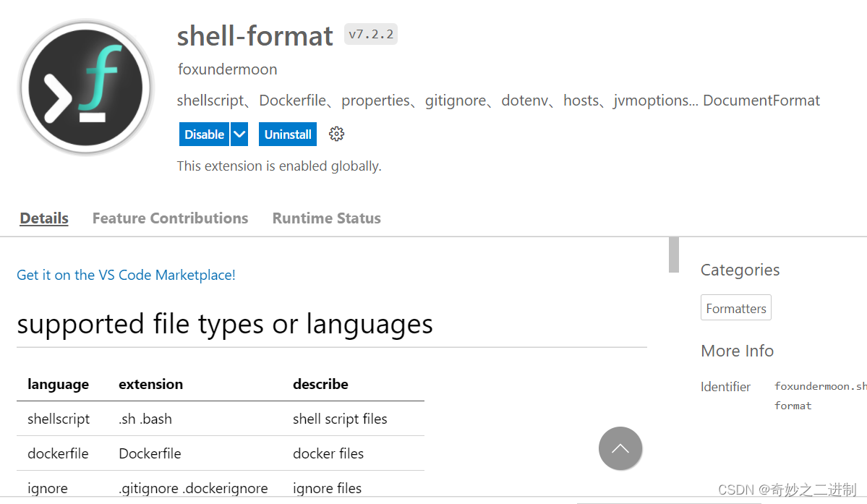The width and height of the screenshot is (867, 504).
Task: Open the Runtime Status tab
Action: (x=326, y=218)
